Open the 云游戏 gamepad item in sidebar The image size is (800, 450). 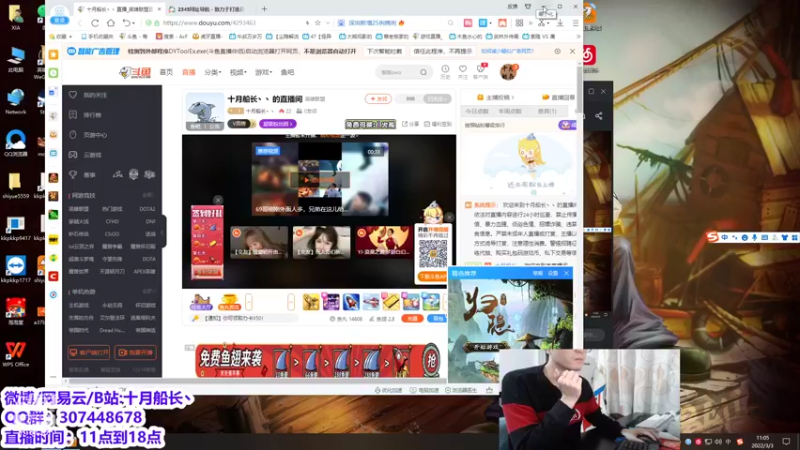tap(87, 155)
